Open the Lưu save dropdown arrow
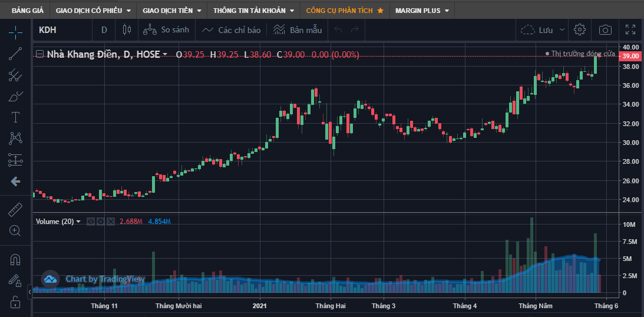The image size is (644, 317). [562, 29]
